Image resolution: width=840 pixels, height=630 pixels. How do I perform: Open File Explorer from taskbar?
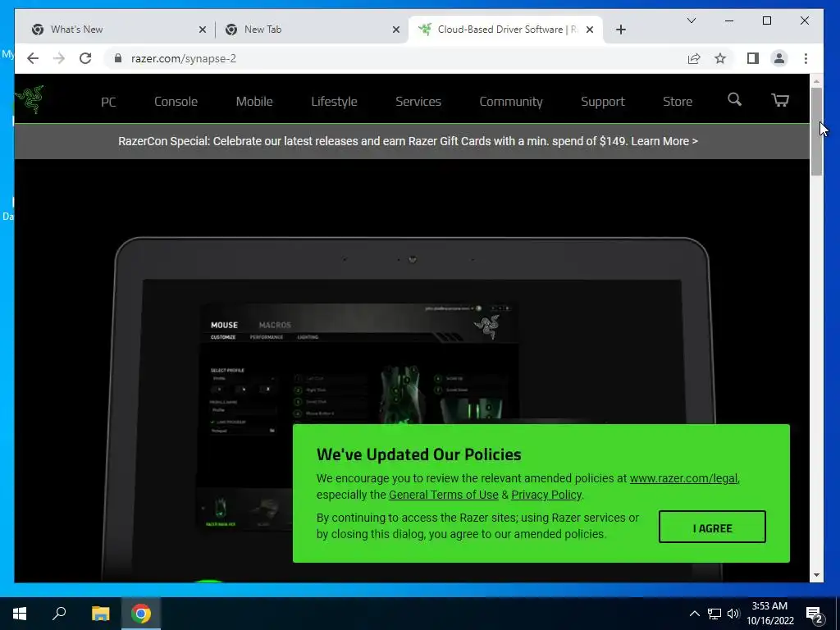tap(100, 614)
